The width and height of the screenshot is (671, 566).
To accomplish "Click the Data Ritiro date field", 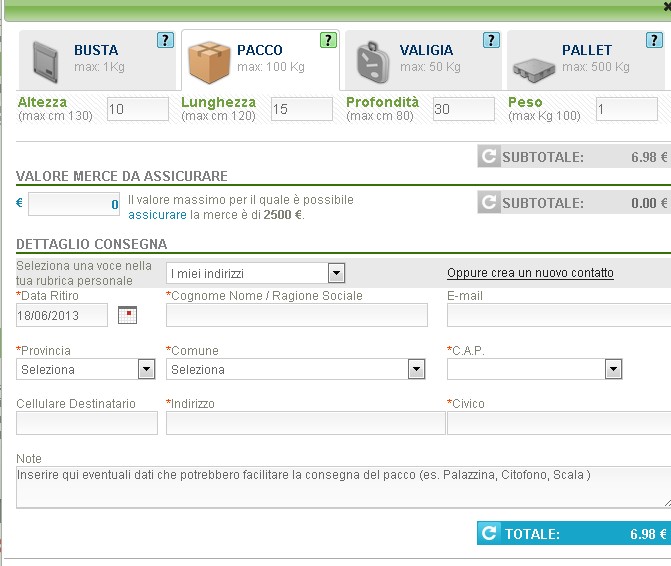I will pyautogui.click(x=62, y=315).
